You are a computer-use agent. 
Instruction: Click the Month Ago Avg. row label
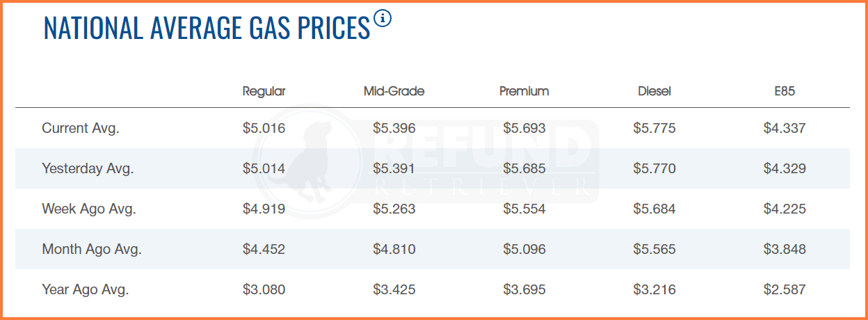click(x=92, y=249)
